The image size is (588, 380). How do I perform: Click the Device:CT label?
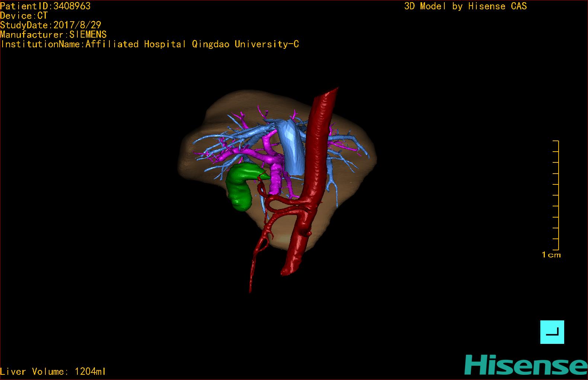[24, 16]
